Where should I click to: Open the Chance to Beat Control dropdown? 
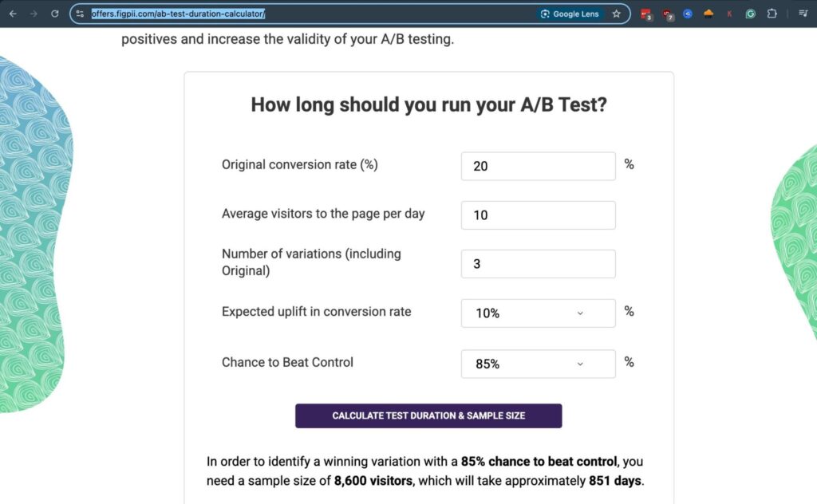pyautogui.click(x=538, y=364)
